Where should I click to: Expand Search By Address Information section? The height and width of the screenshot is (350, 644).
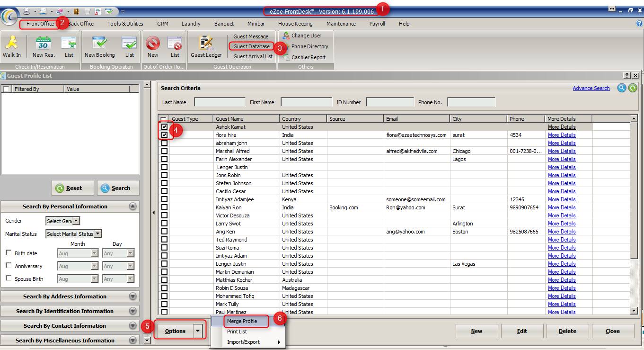click(x=133, y=296)
